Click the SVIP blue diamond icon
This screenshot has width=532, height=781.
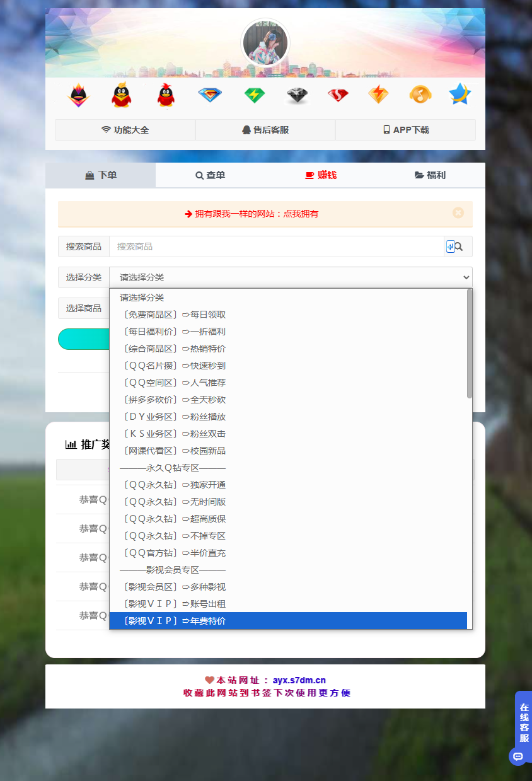[209, 95]
